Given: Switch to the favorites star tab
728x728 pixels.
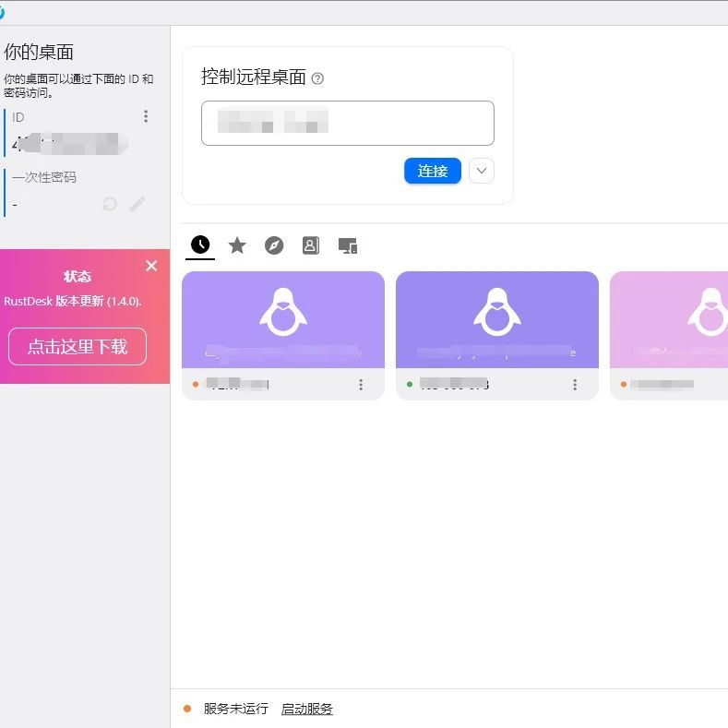Looking at the screenshot, I should point(237,245).
